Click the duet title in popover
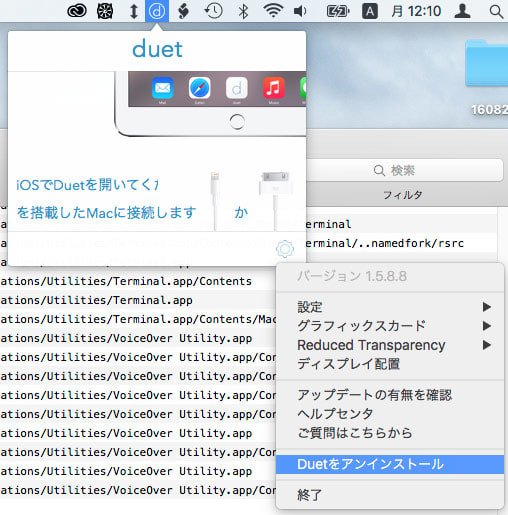Image resolution: width=508 pixels, height=515 pixels. click(x=157, y=49)
